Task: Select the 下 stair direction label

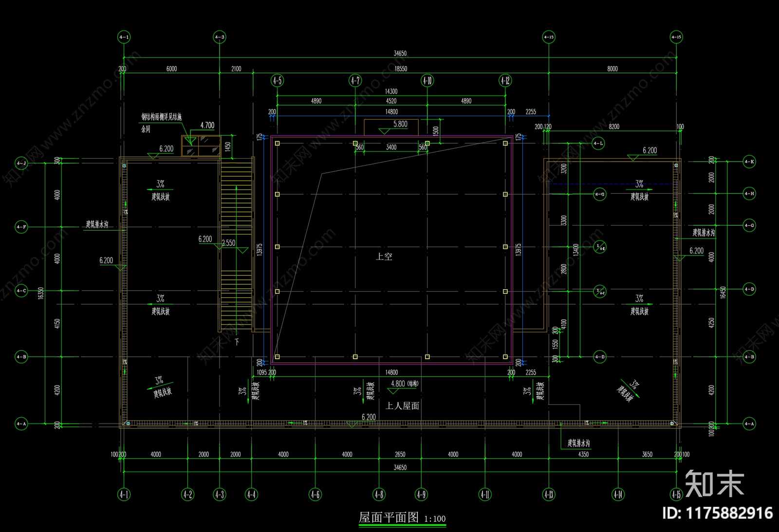Action: (x=237, y=342)
